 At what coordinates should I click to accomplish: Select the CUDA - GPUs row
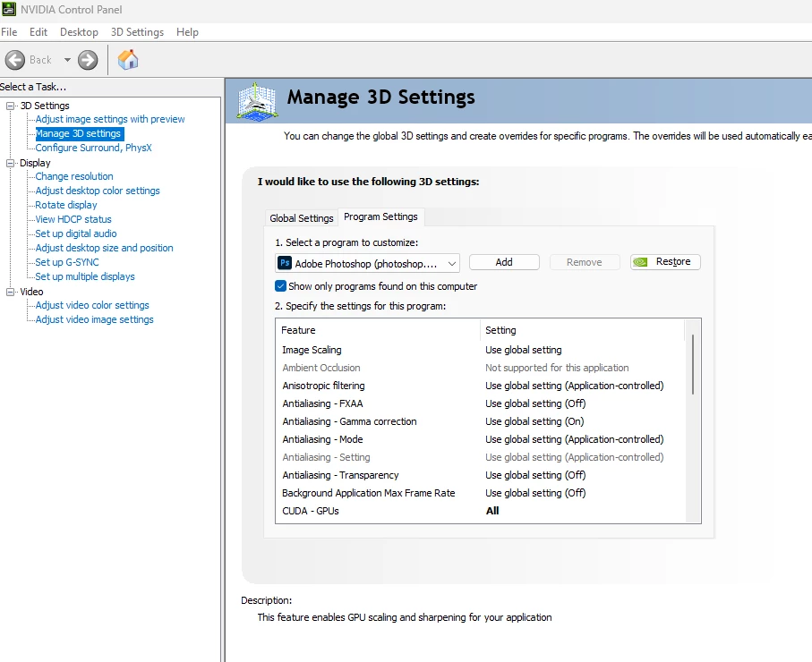480,511
